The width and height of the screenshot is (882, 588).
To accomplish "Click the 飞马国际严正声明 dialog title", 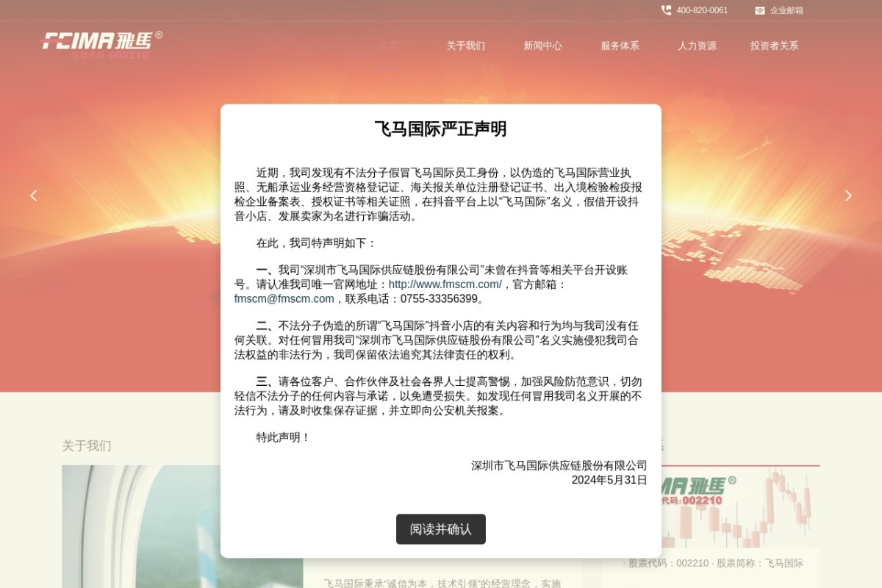I will pos(441,129).
